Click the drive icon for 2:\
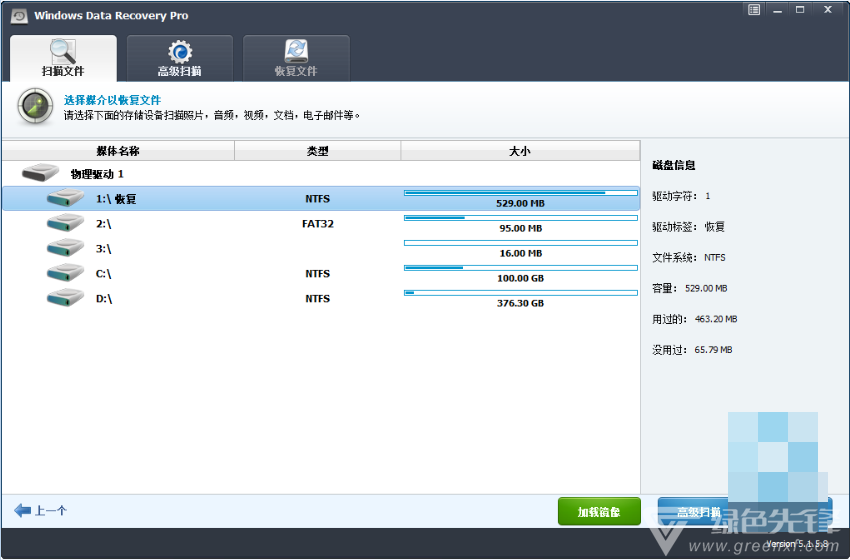This screenshot has height=560, width=850. click(65, 223)
